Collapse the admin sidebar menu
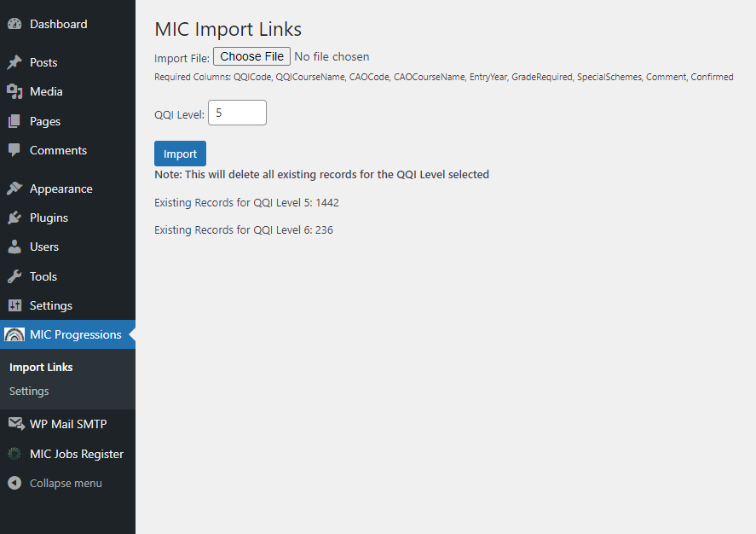This screenshot has width=756, height=534. coord(55,483)
